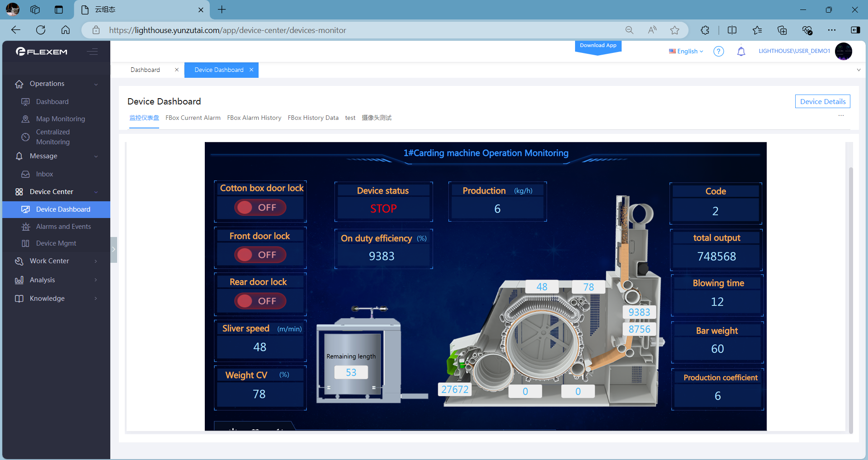The width and height of the screenshot is (868, 460).
Task: Click the Operations home icon
Action: coord(19,84)
